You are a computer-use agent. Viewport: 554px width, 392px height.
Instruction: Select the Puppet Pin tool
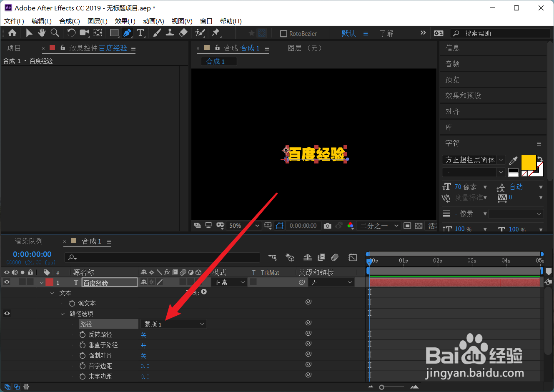pyautogui.click(x=216, y=33)
